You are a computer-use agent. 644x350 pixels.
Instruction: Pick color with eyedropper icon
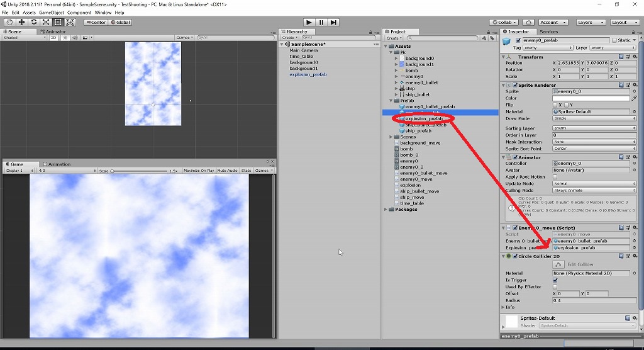point(634,98)
